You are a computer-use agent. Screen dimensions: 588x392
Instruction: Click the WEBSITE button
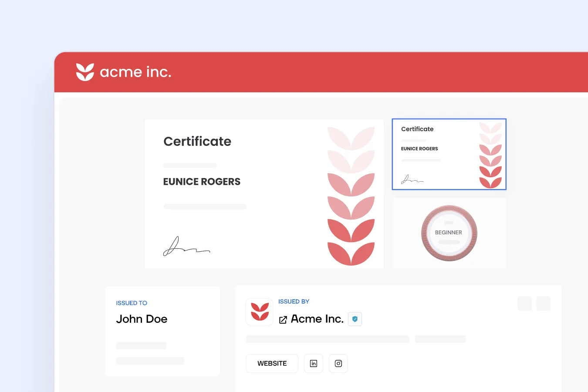click(272, 363)
